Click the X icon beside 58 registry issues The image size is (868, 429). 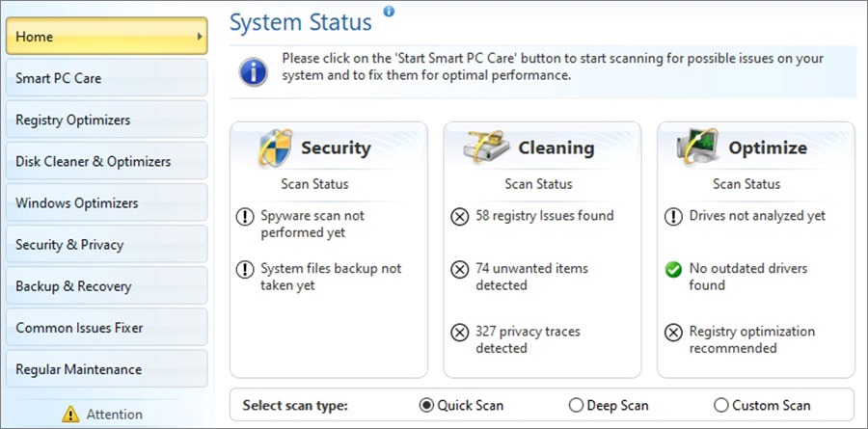click(459, 217)
